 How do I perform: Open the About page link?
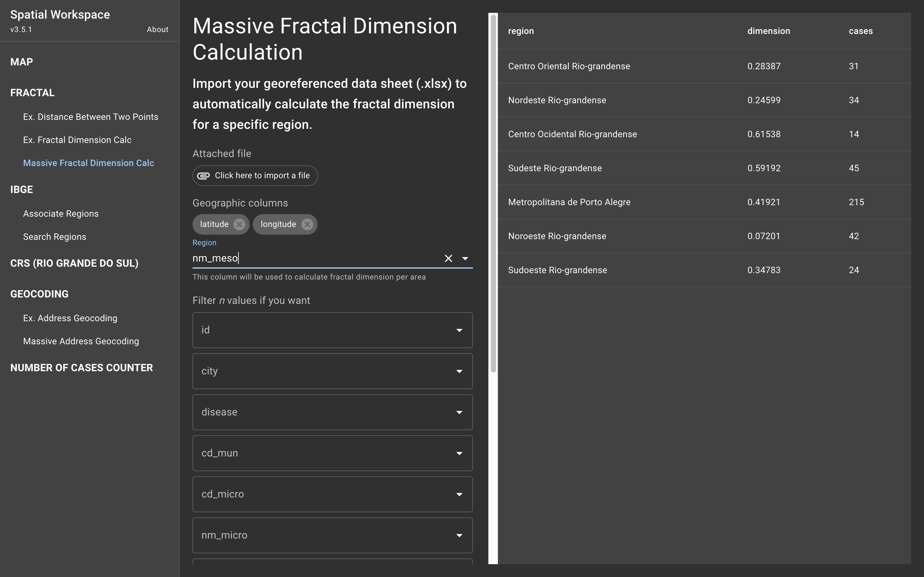click(x=157, y=29)
